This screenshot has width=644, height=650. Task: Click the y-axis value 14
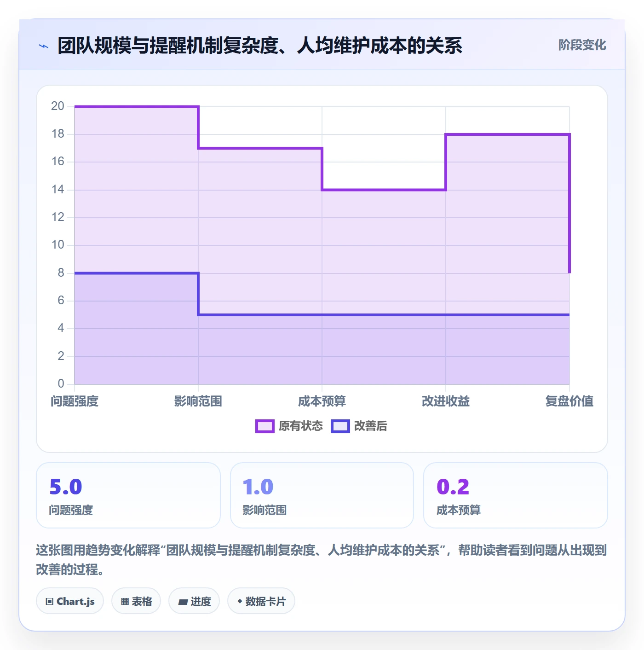(58, 190)
